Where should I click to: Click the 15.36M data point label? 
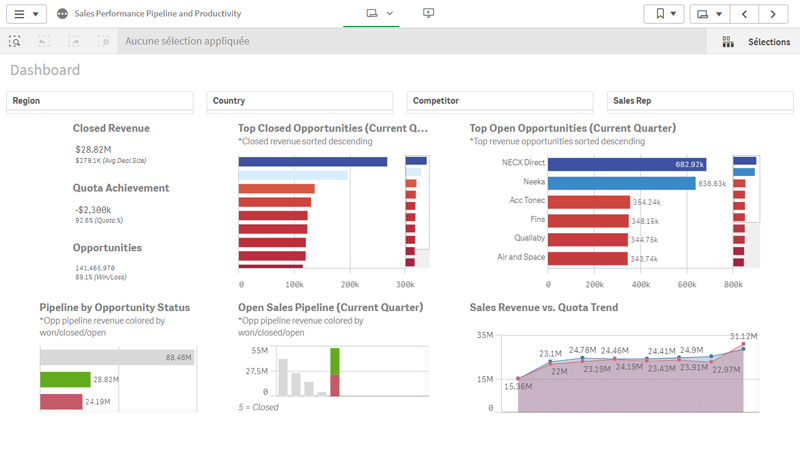518,387
